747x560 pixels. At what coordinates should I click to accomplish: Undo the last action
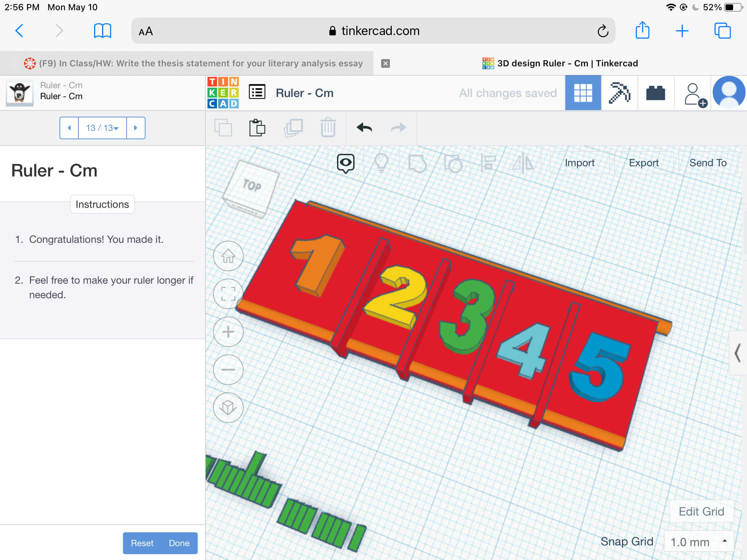[x=364, y=128]
